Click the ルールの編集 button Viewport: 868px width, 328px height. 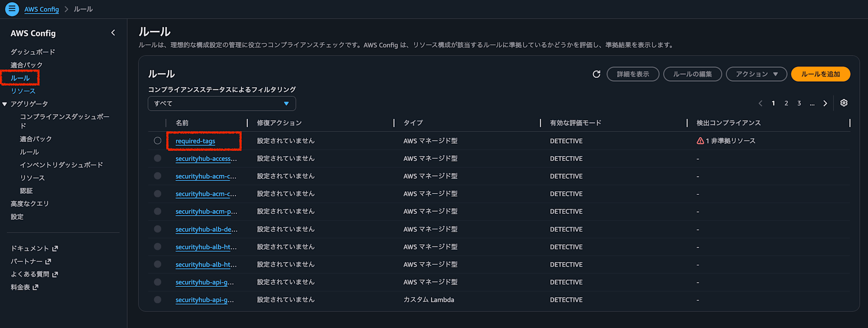[692, 74]
